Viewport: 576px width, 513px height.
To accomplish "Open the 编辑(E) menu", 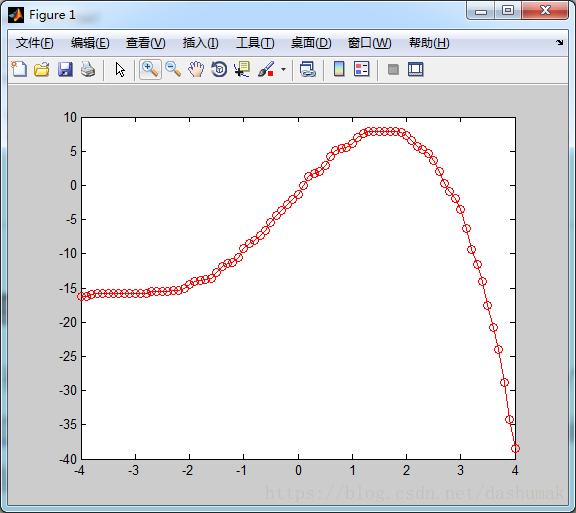I will (90, 43).
